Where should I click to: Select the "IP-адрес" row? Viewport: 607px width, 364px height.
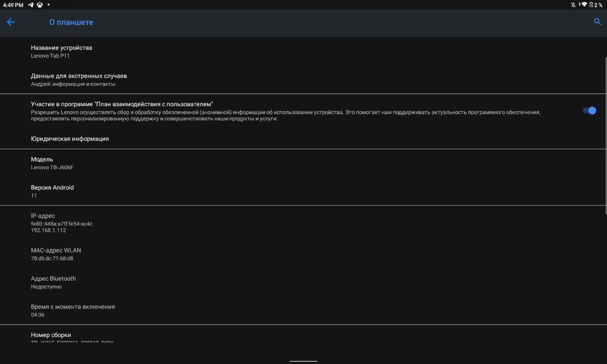click(303, 223)
